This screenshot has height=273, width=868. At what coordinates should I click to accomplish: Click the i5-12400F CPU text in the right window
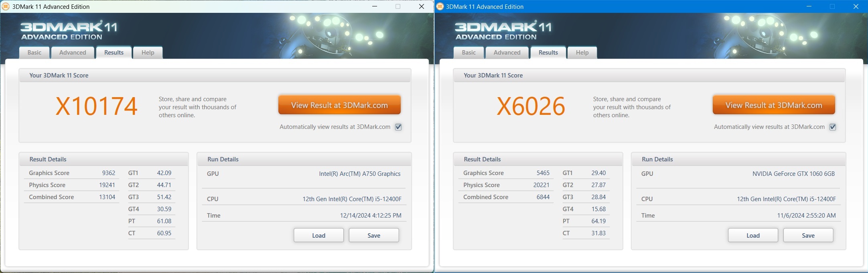tap(786, 199)
